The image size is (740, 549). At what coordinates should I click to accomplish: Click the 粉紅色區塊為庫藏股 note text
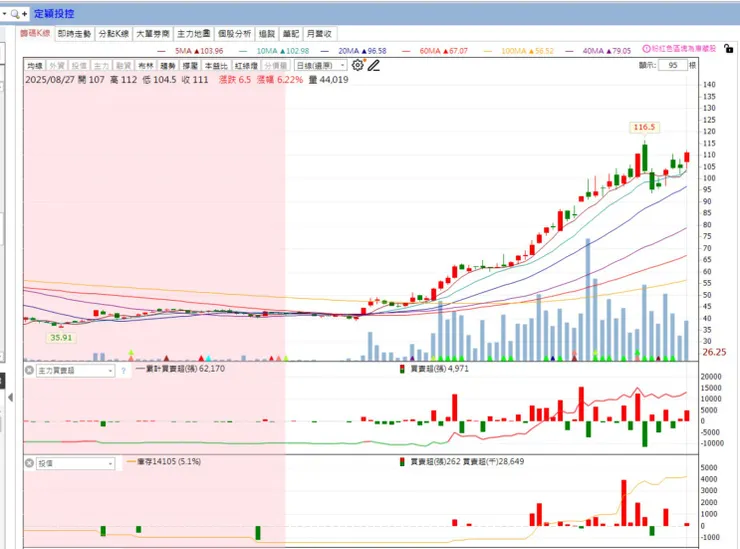click(x=684, y=49)
